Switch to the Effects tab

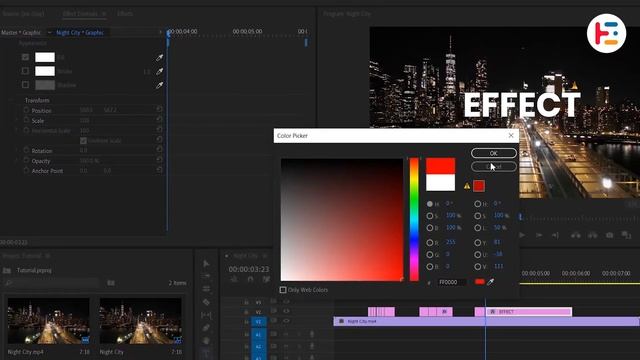point(125,13)
